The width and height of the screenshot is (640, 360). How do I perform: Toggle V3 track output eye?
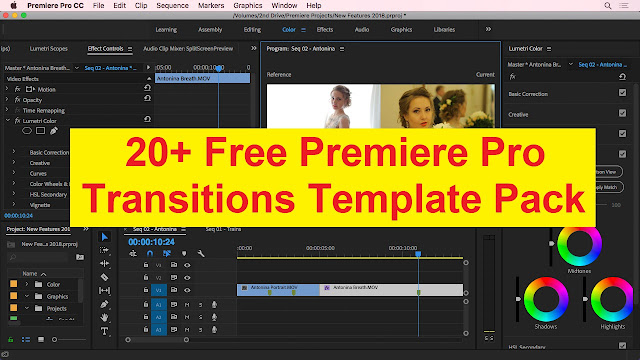click(187, 265)
